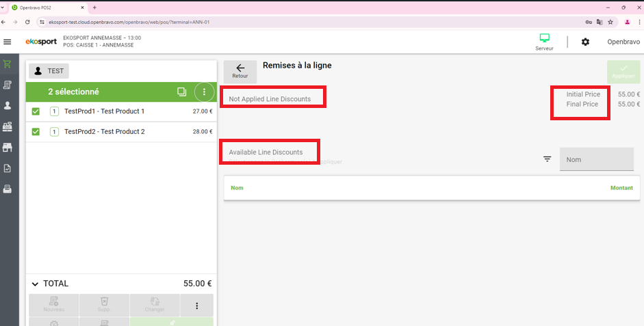
Task: Open the receipts sidebar icon
Action: point(7,85)
